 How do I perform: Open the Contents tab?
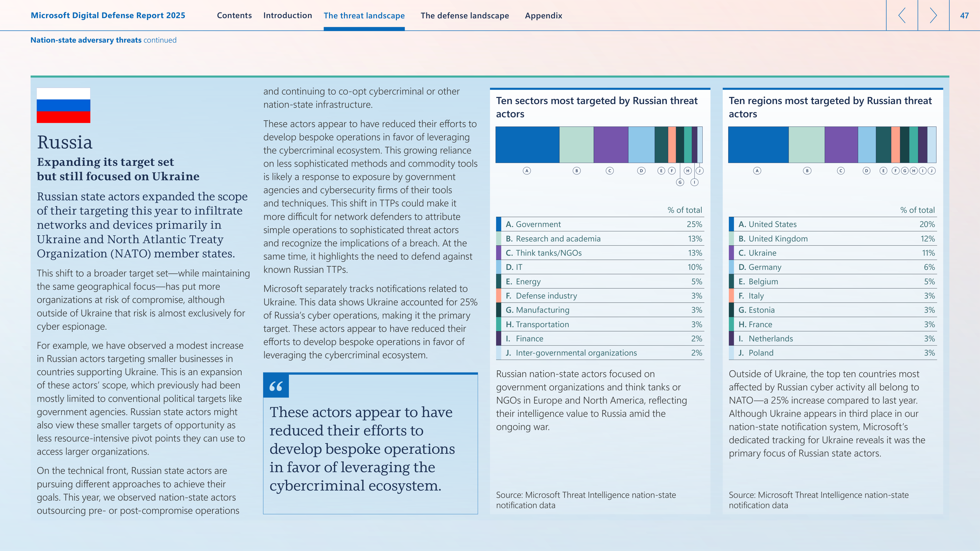click(234, 16)
